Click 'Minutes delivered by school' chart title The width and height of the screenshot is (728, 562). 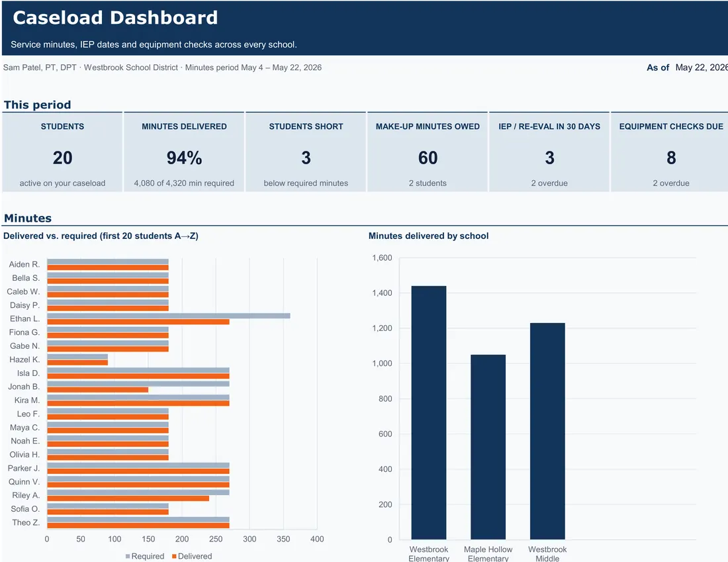coord(429,236)
